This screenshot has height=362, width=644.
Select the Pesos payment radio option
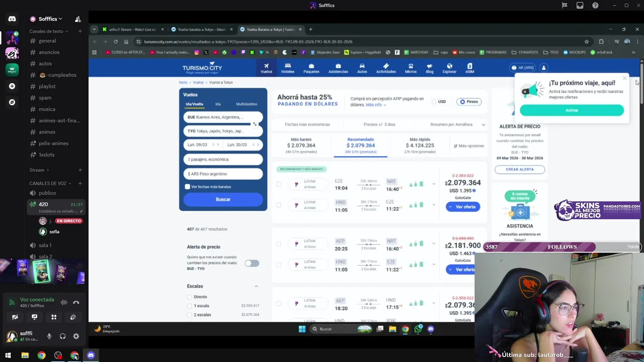[x=462, y=102]
